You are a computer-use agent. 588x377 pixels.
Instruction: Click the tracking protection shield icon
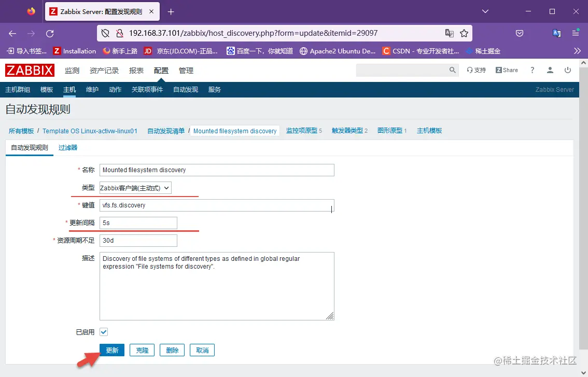tap(105, 33)
